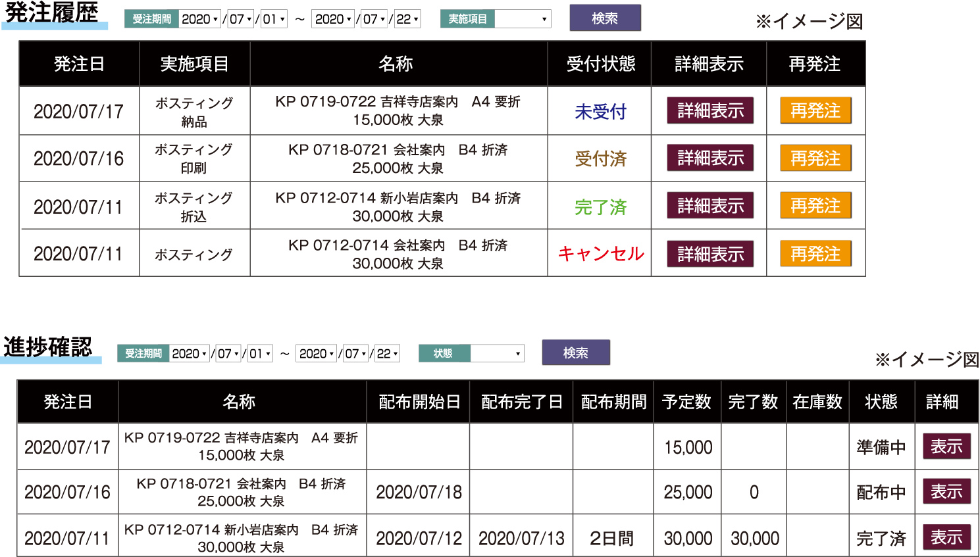Click 検索 button in 進捗確認 section
980x557 pixels.
pos(576,352)
